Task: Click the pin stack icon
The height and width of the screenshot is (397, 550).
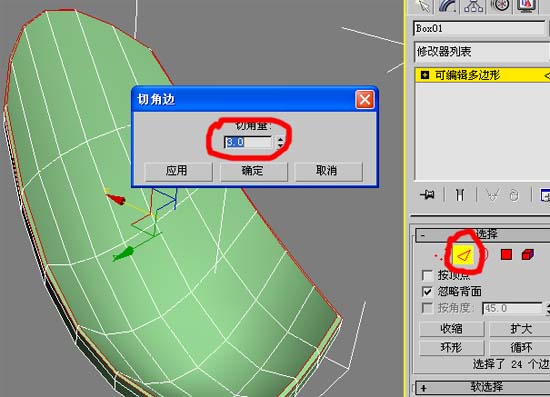Action: (428, 195)
